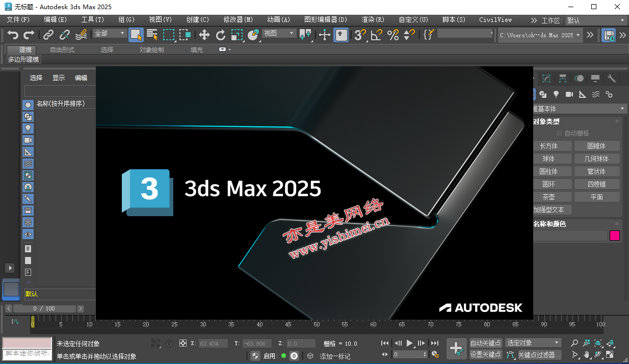Open geometry subcategory dropdown 基本体
Screen dimensions: 629x364
point(580,109)
